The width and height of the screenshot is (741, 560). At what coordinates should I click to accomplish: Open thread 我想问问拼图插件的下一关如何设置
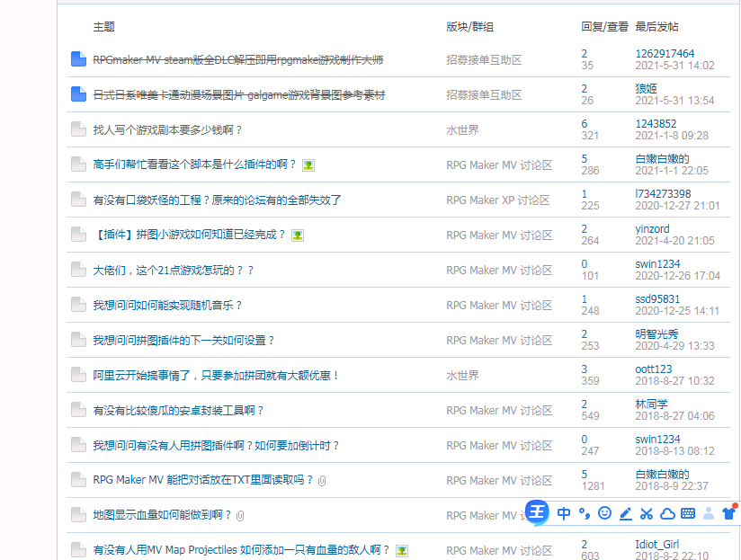point(183,341)
